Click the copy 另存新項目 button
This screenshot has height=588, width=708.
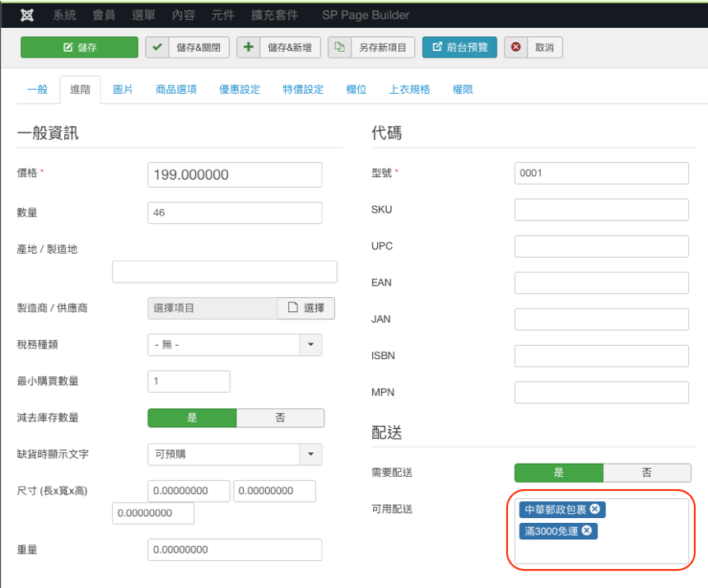pyautogui.click(x=370, y=48)
